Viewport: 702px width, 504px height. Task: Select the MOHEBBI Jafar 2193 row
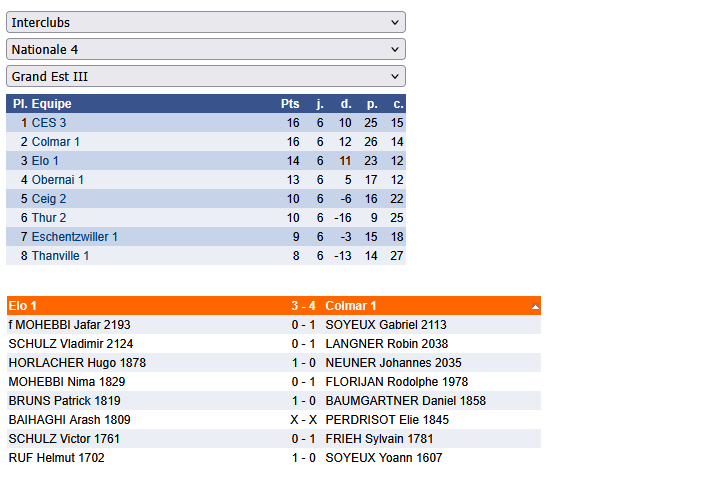[274, 325]
